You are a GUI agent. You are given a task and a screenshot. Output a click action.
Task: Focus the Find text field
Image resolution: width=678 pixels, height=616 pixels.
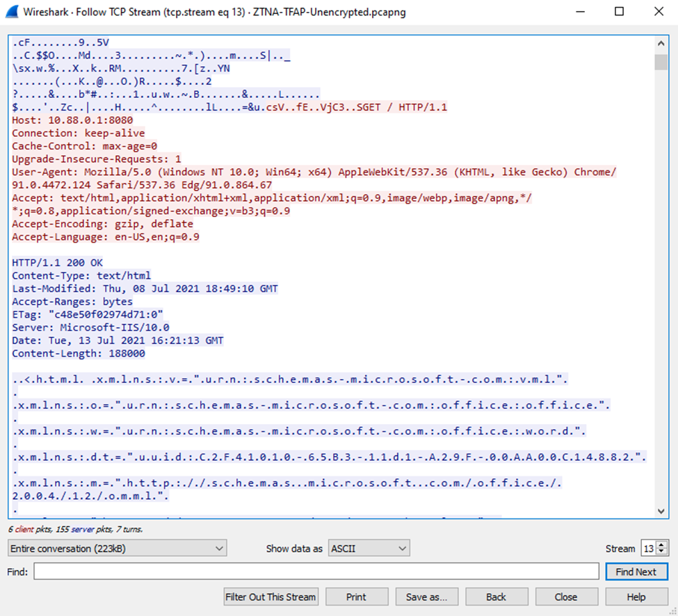316,572
